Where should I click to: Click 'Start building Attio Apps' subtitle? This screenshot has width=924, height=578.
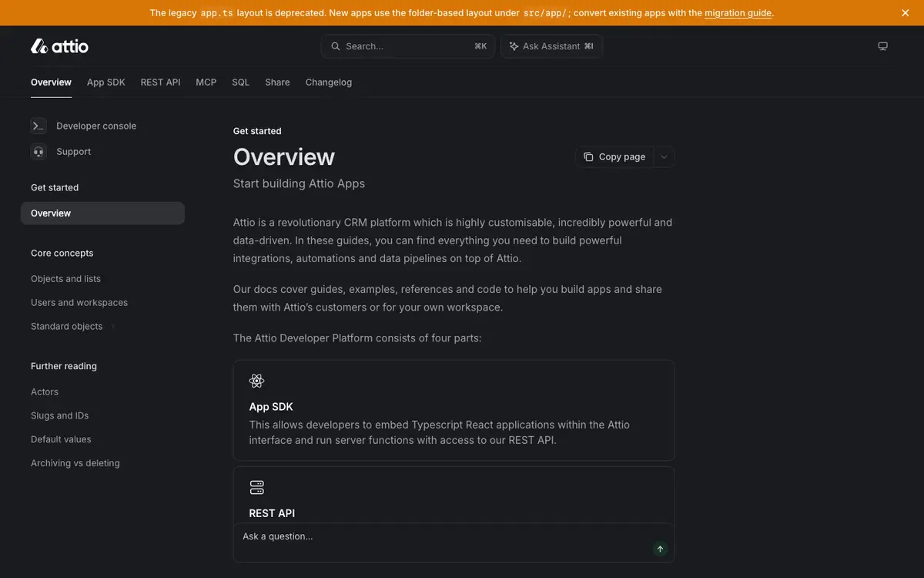(299, 183)
